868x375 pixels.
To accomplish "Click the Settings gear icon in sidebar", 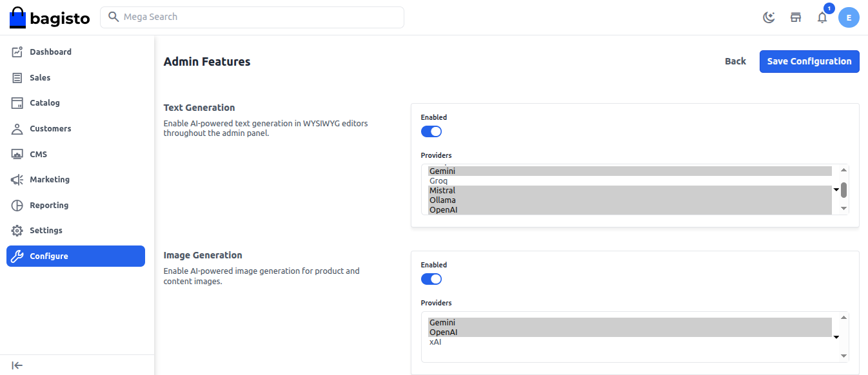I will [x=17, y=231].
